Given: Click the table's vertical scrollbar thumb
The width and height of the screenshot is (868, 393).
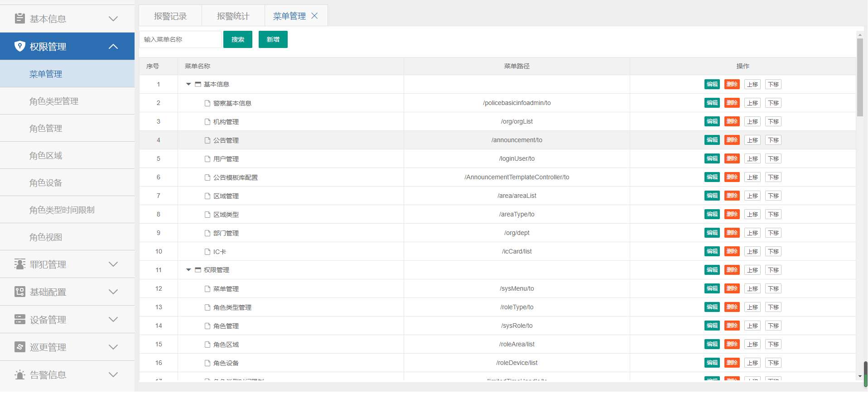Looking at the screenshot, I should tap(859, 77).
